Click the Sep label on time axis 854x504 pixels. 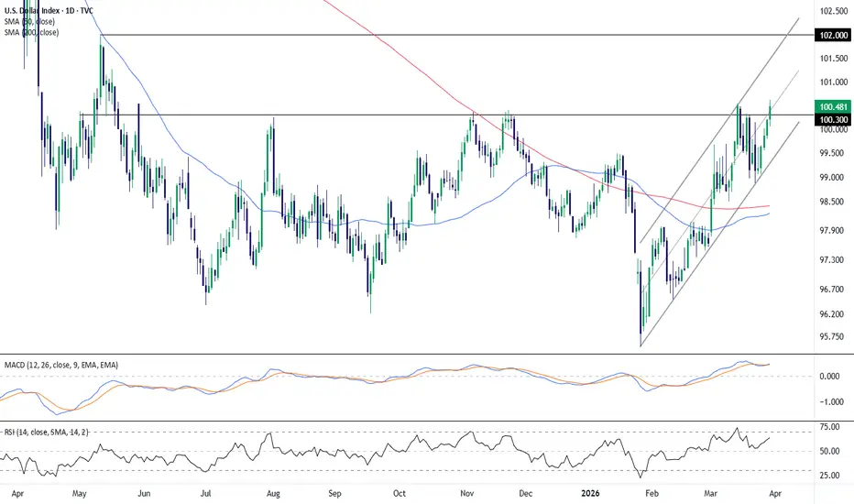pyautogui.click(x=334, y=494)
